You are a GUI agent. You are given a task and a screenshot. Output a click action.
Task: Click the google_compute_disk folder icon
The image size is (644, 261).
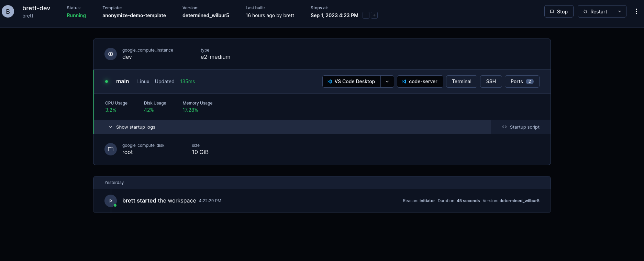tap(111, 149)
